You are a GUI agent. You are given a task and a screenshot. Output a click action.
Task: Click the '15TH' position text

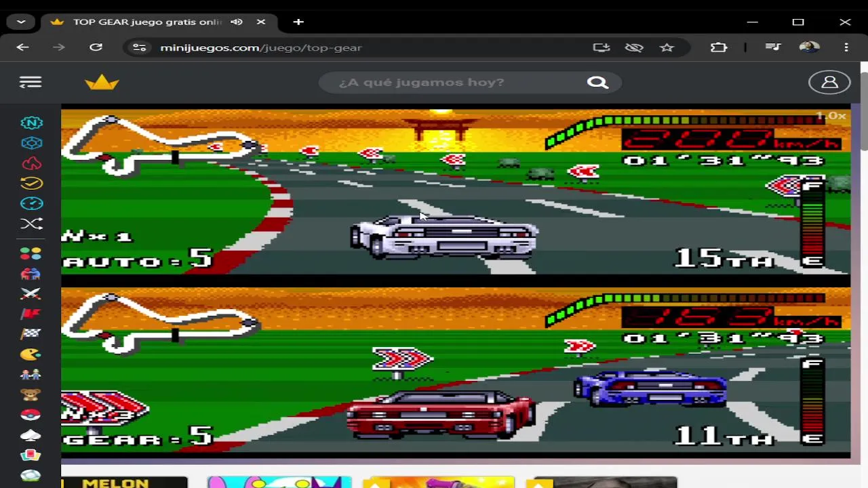(x=724, y=258)
